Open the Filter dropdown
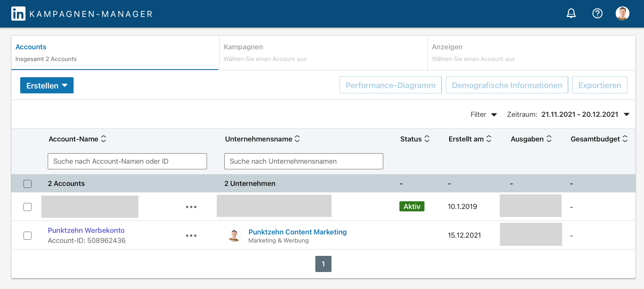The image size is (644, 289). click(484, 114)
